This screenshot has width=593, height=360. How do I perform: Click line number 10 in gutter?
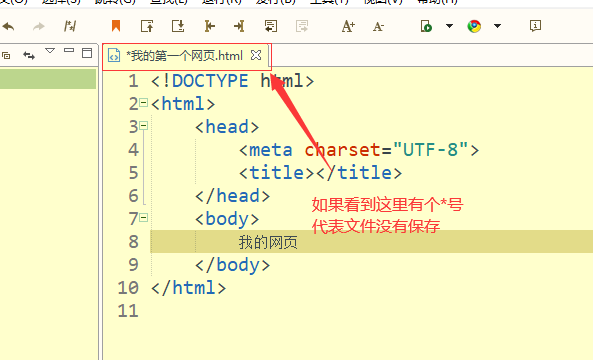click(128, 288)
